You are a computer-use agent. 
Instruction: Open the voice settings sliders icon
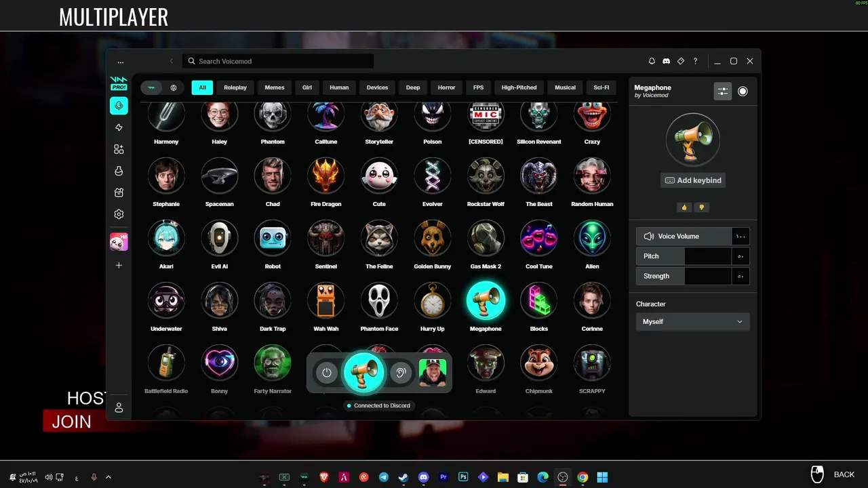pos(723,91)
